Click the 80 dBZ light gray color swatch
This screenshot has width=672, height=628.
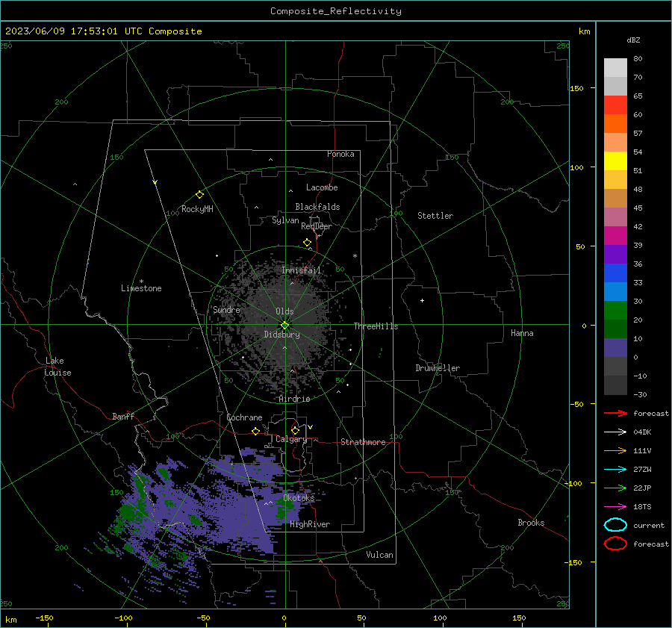click(615, 67)
